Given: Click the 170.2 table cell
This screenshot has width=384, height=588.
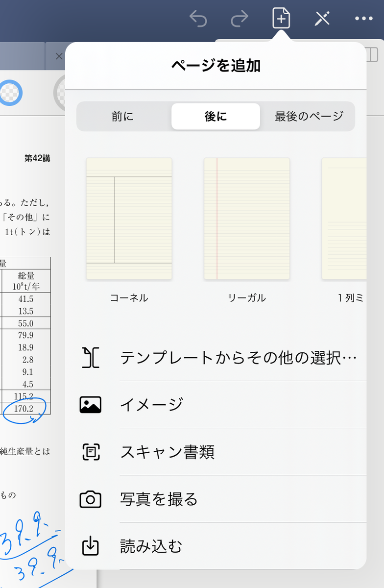Looking at the screenshot, I should [x=24, y=409].
